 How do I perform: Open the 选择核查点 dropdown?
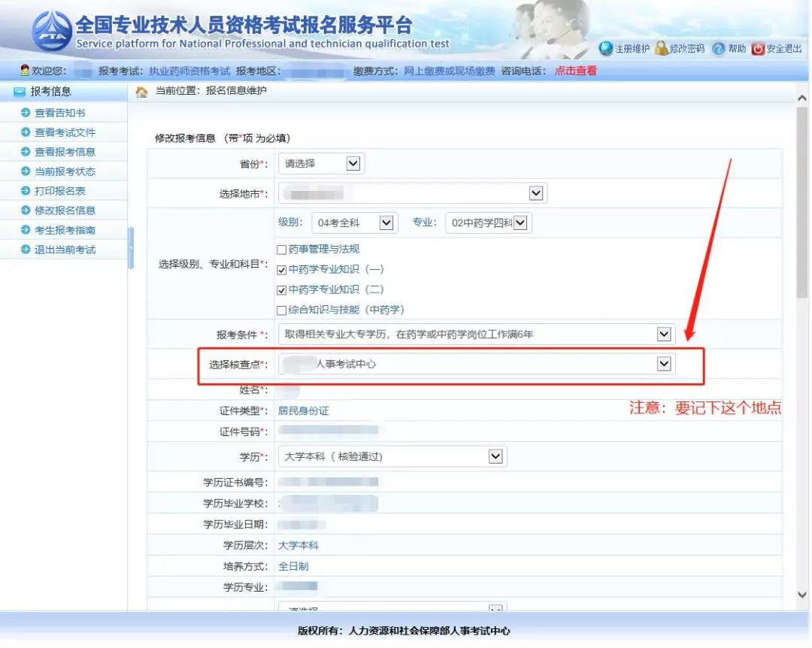[477, 364]
